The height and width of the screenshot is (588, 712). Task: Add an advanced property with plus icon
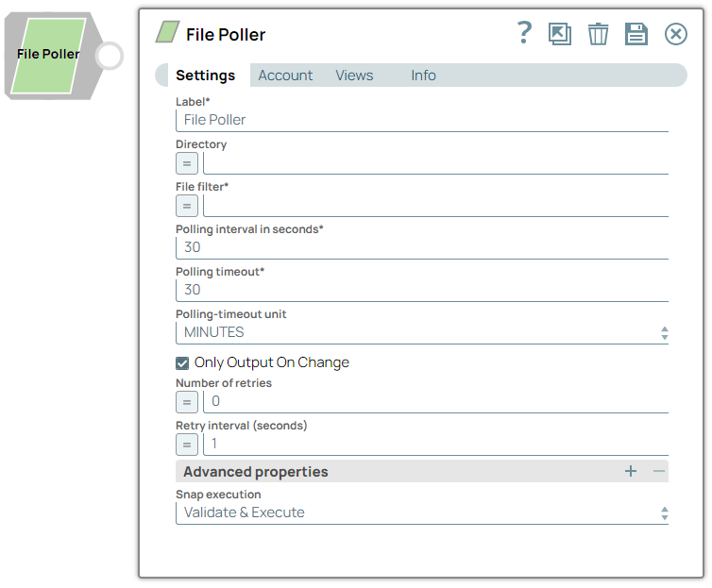[631, 471]
